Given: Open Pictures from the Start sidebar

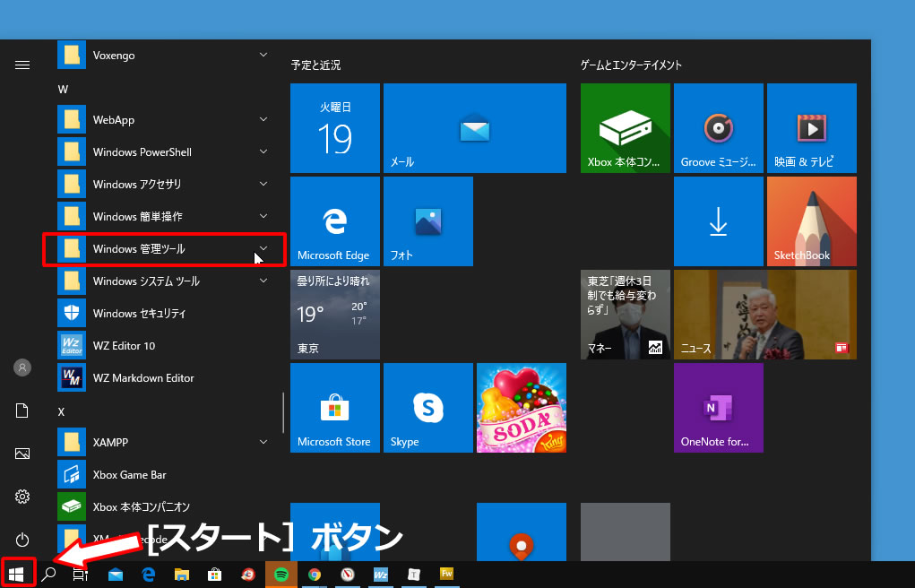Looking at the screenshot, I should [22, 454].
